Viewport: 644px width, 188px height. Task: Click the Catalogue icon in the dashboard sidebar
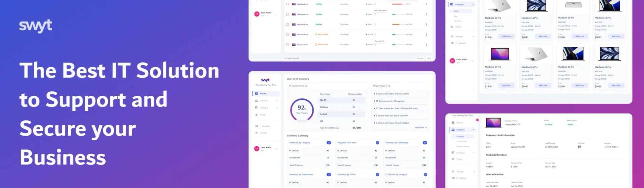point(256,108)
